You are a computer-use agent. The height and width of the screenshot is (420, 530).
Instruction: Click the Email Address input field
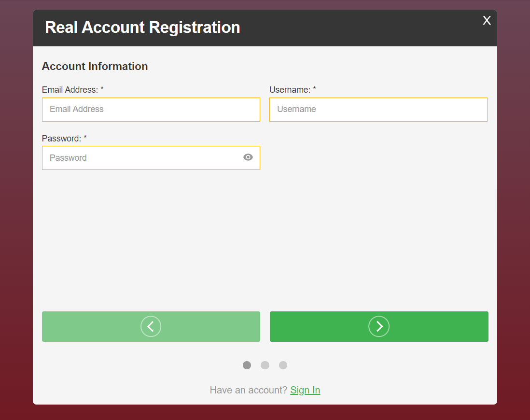pyautogui.click(x=151, y=110)
